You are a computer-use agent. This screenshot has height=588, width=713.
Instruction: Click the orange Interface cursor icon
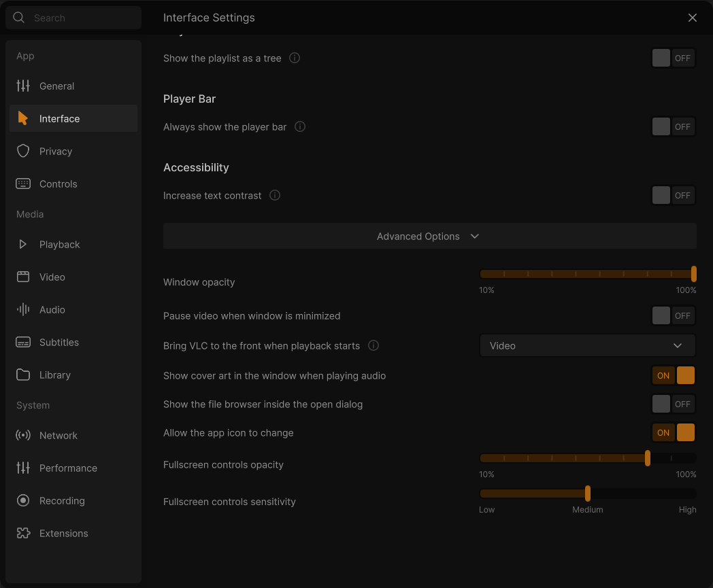(22, 118)
